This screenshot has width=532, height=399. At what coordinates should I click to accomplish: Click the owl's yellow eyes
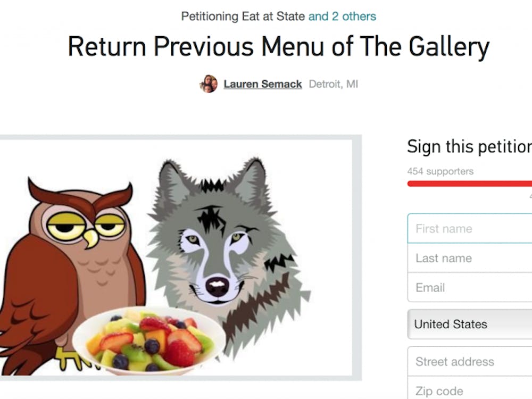tap(86, 226)
